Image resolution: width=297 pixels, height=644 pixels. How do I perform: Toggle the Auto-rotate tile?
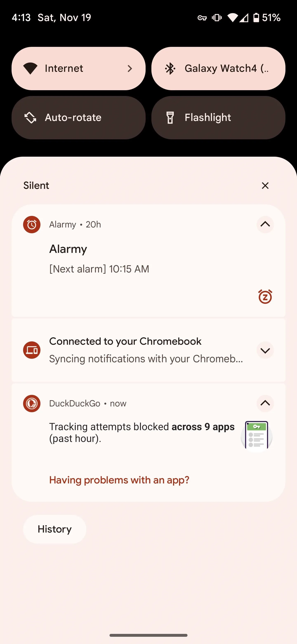point(78,117)
